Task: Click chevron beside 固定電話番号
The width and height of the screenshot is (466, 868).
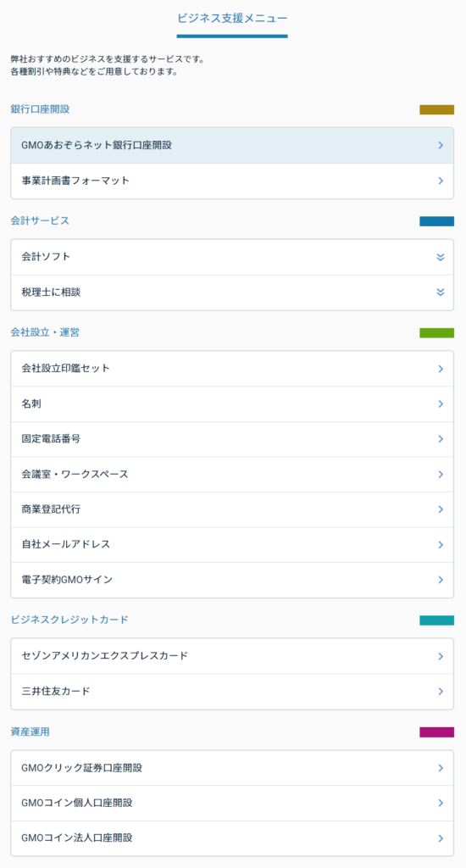Action: (441, 439)
